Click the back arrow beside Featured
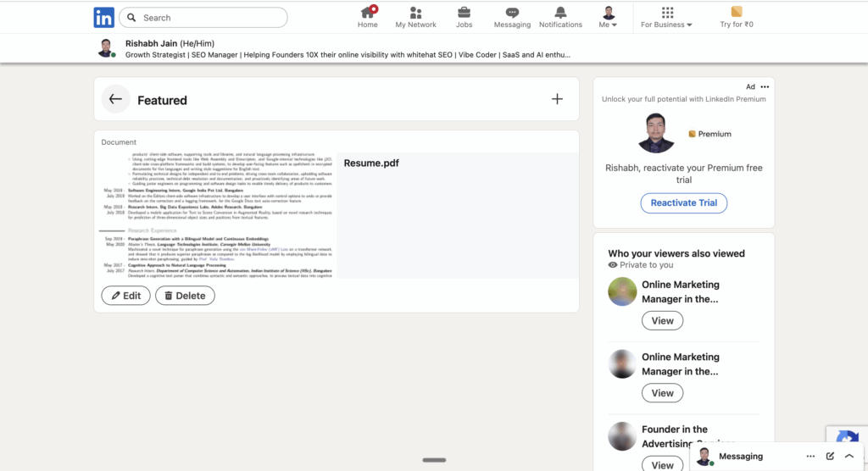The height and width of the screenshot is (471, 868). [x=116, y=100]
